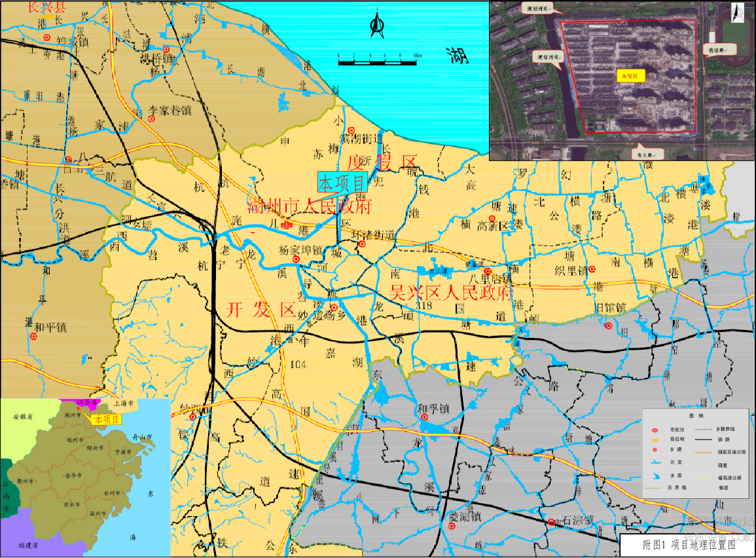Click the 旧馆镇 town marker
Image resolution: width=756 pixels, height=558 pixels.
(x=608, y=325)
